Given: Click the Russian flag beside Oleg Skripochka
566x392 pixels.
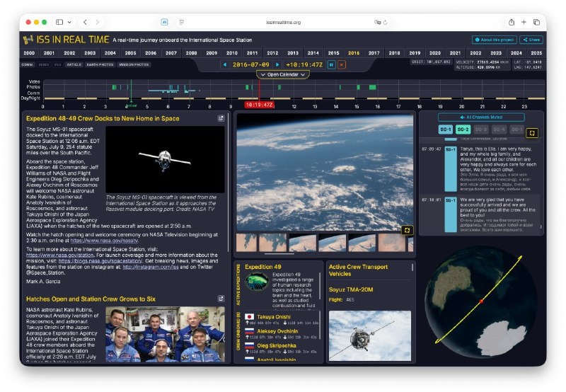Looking at the screenshot, I should [250, 345].
